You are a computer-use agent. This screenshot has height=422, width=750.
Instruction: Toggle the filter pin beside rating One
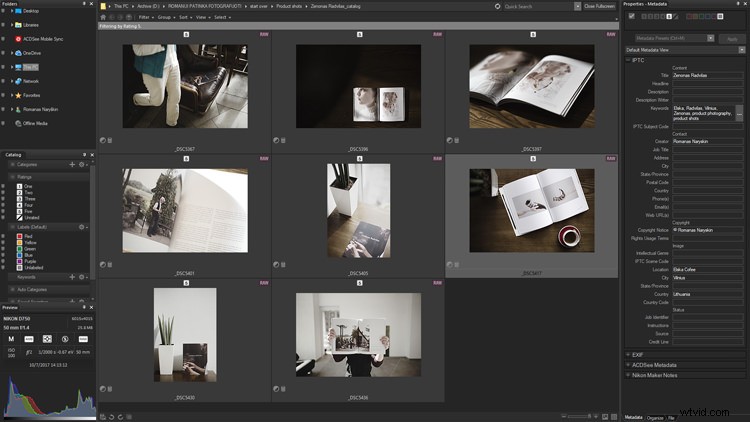click(3, 186)
